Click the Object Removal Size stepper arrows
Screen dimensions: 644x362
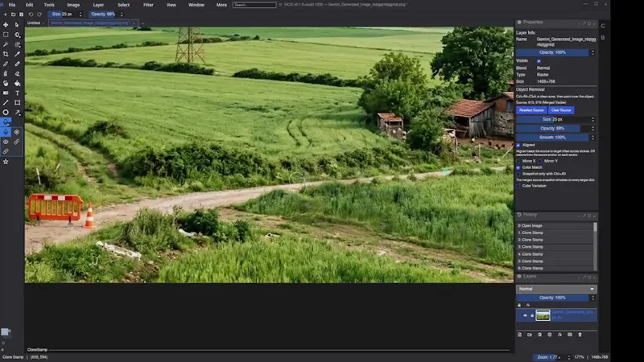click(x=592, y=119)
